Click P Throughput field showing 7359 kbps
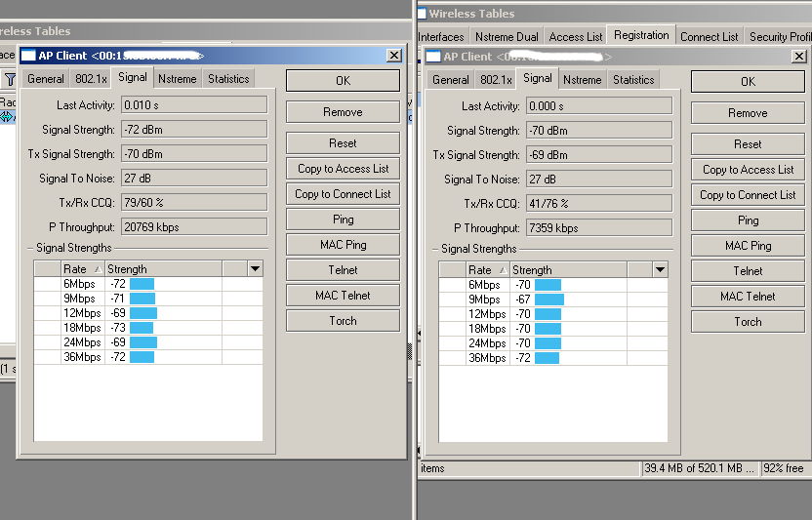The height and width of the screenshot is (520, 812). pyautogui.click(x=599, y=228)
